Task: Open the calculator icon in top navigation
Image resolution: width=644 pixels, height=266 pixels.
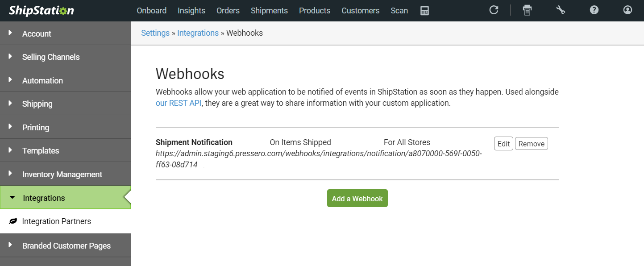Action: [x=424, y=11]
